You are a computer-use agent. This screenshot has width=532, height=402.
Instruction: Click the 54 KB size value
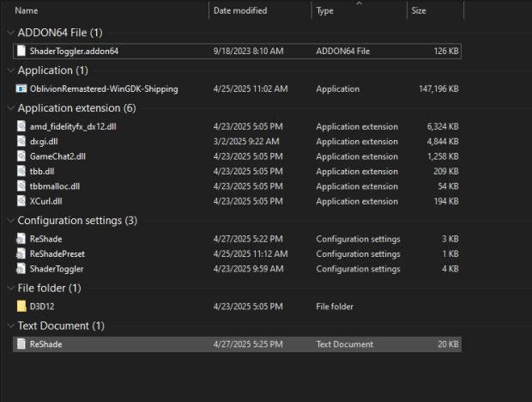click(x=448, y=186)
